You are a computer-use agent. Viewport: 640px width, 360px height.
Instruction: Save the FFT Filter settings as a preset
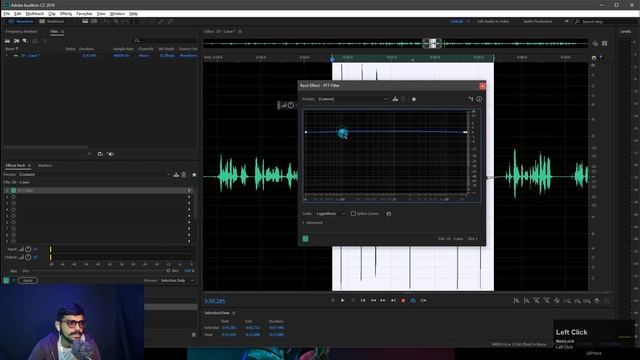(x=395, y=99)
